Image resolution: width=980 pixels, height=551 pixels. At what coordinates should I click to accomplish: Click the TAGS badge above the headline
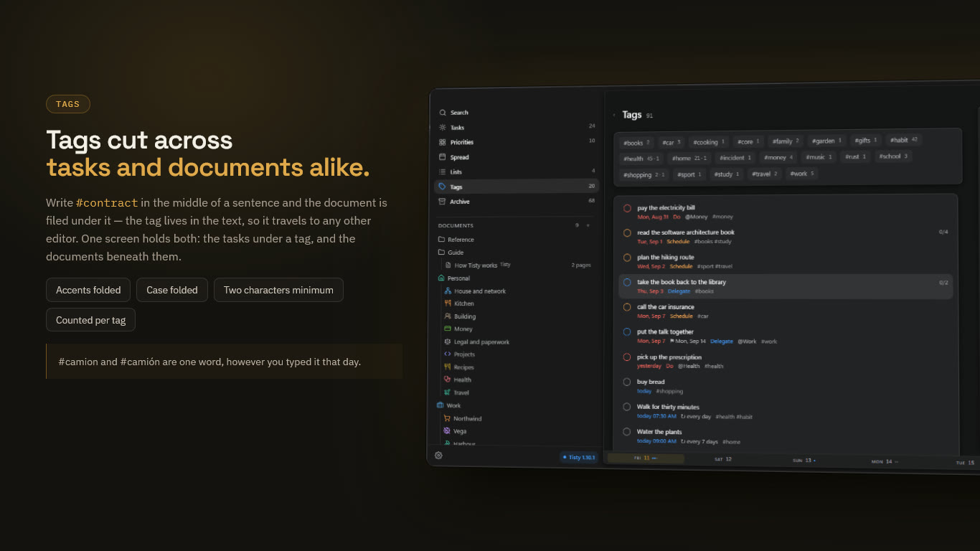click(68, 104)
